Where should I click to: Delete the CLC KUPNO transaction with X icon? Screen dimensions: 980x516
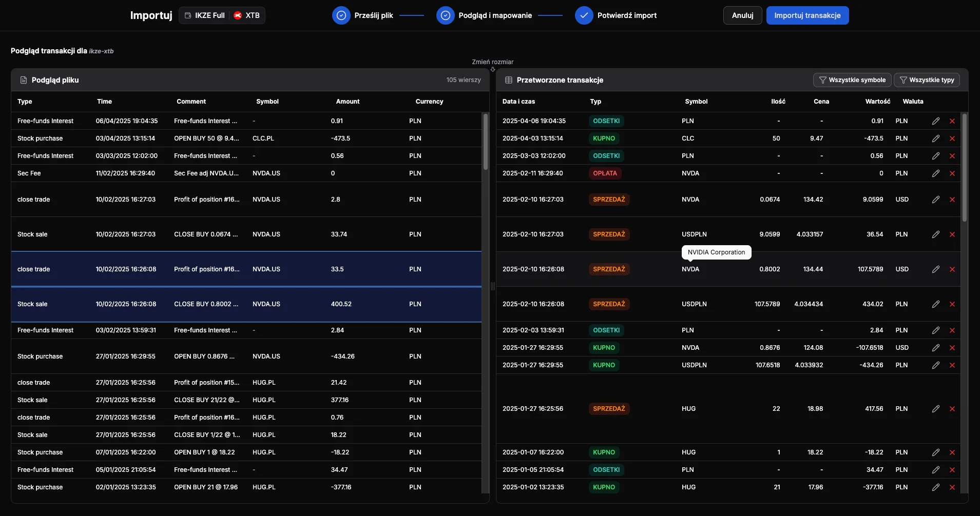pos(953,138)
